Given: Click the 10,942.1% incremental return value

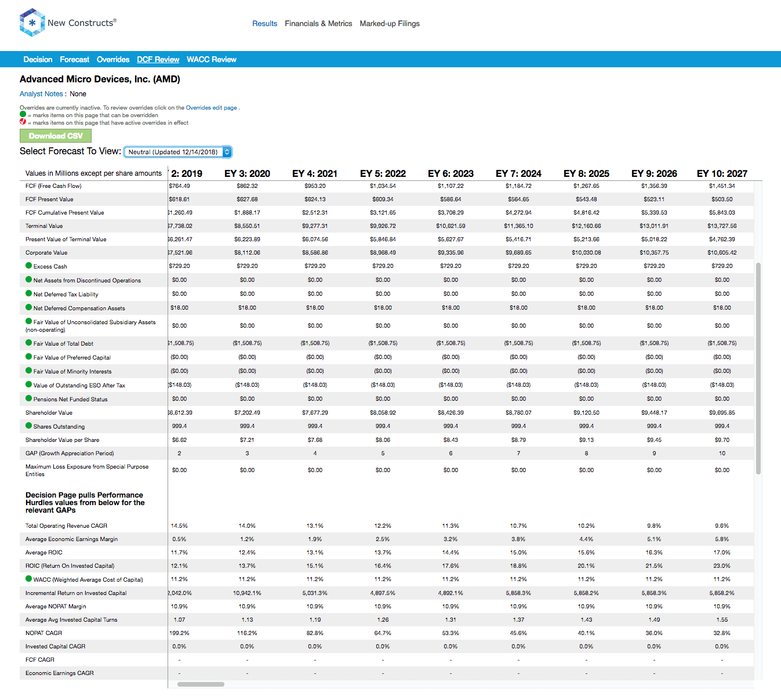Looking at the screenshot, I should pyautogui.click(x=247, y=593).
